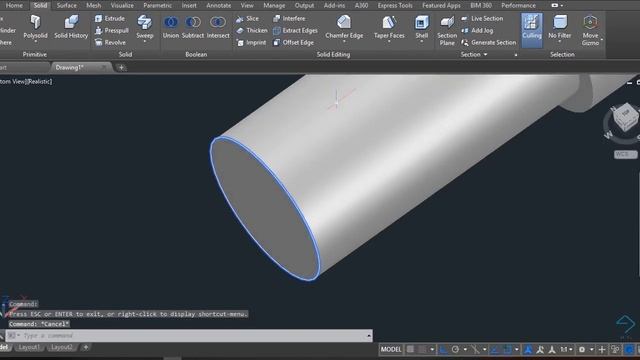The width and height of the screenshot is (640, 360).
Task: Click the plus crosshair status icon
Action: tap(602, 349)
